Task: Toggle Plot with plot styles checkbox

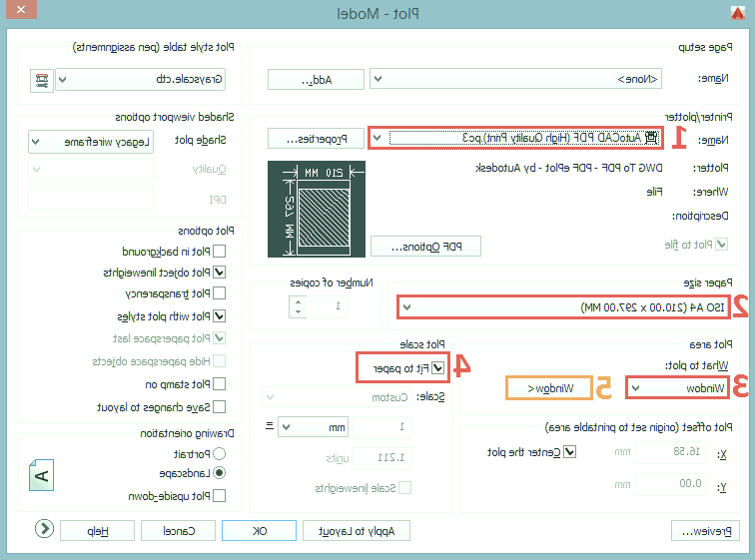Action: tap(219, 316)
